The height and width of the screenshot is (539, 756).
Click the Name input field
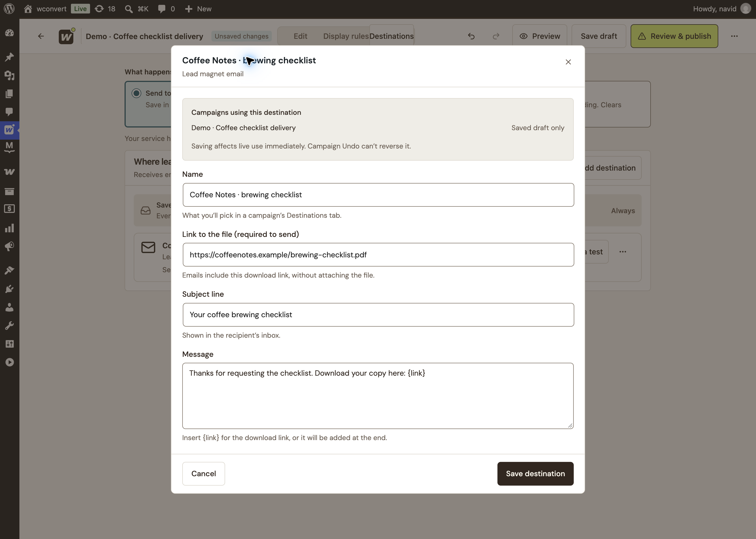[x=378, y=195]
